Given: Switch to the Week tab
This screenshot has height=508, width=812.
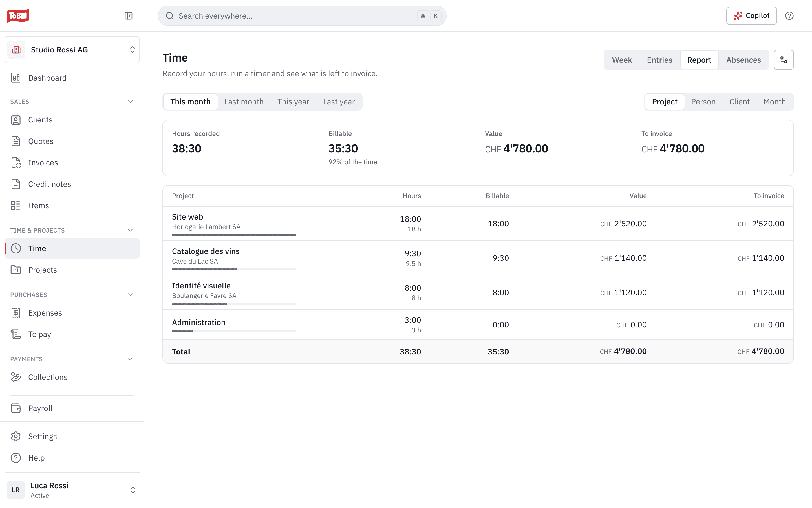Looking at the screenshot, I should point(622,60).
